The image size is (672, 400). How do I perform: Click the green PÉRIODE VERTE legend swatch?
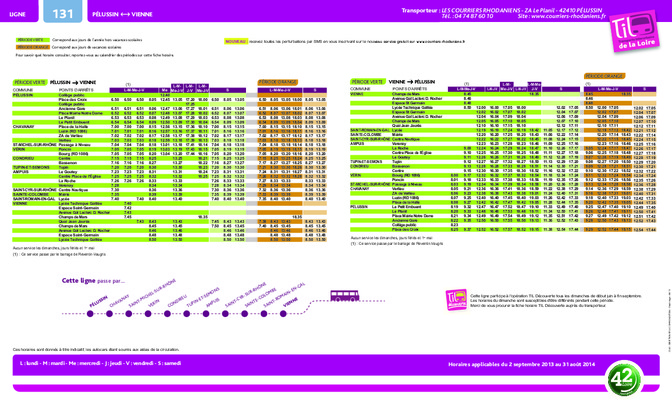tap(33, 40)
